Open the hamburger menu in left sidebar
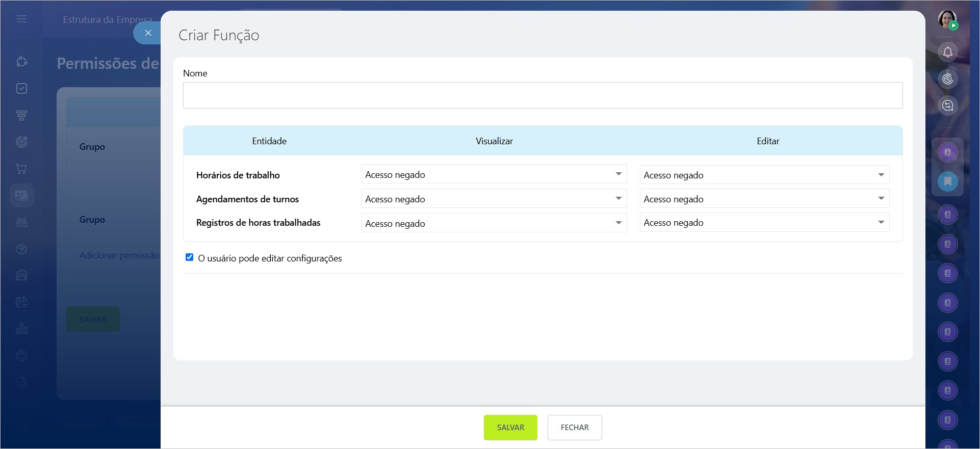 pyautogui.click(x=21, y=19)
